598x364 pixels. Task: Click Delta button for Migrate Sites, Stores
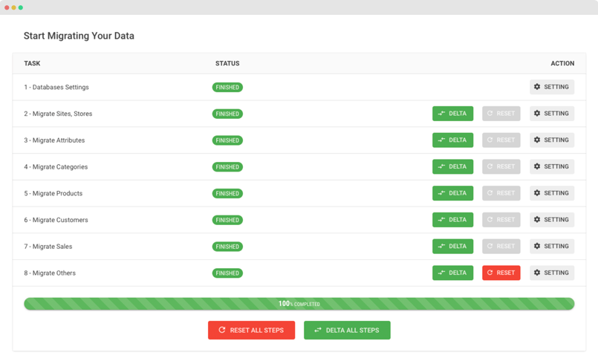(x=452, y=114)
